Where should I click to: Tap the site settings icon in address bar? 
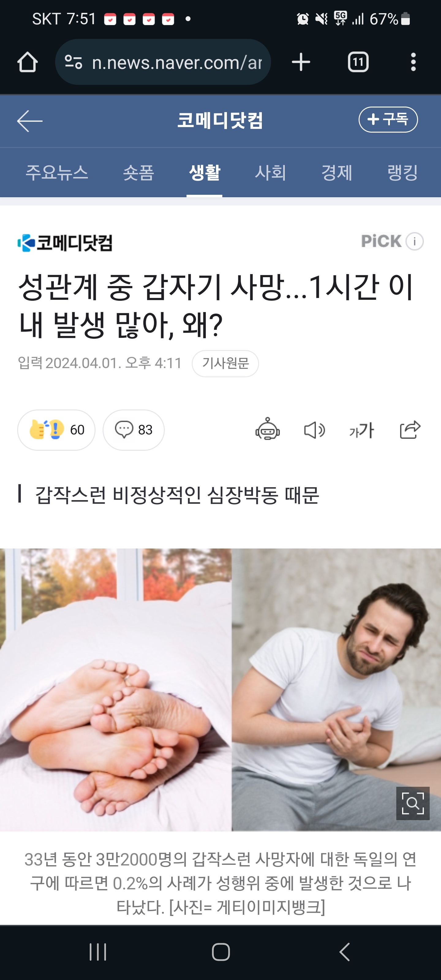pos(73,62)
